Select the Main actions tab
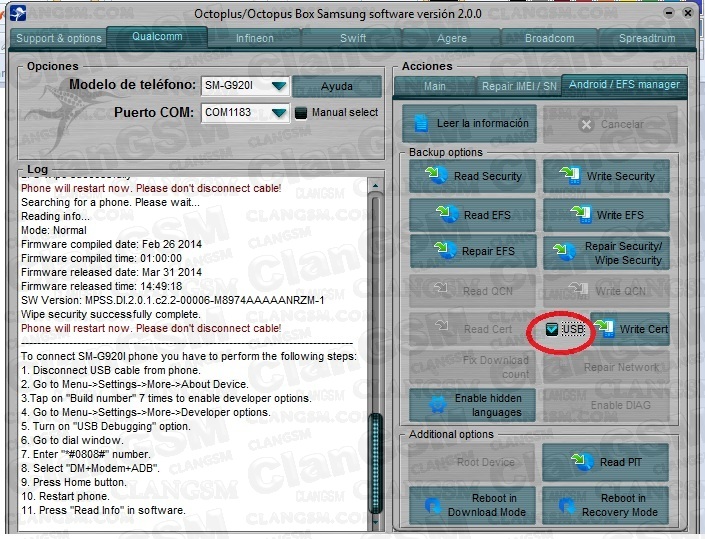Image resolution: width=705 pixels, height=539 pixels. [435, 86]
